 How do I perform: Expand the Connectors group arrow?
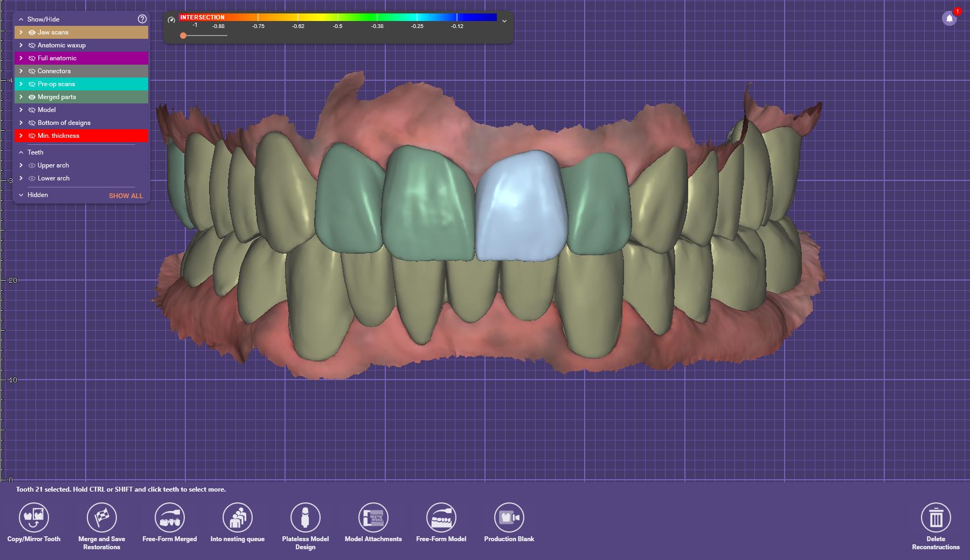tap(21, 71)
